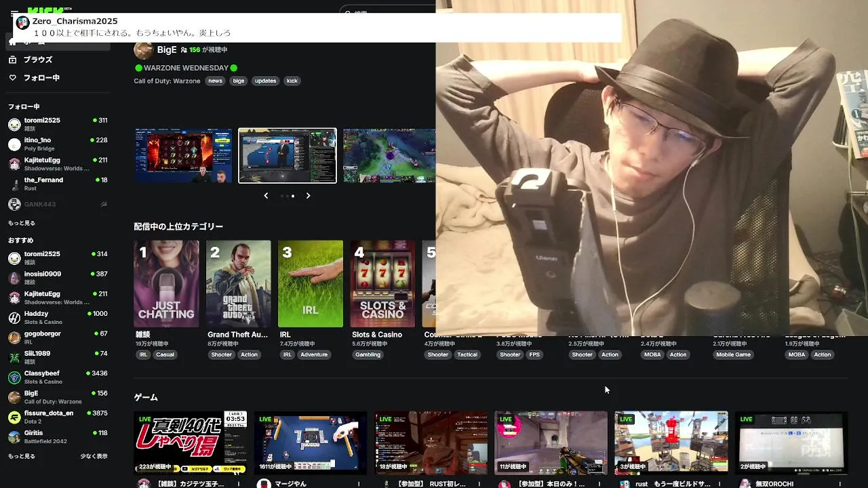Click Mobile Game tag
This screenshot has height=488, width=868.
tap(733, 354)
